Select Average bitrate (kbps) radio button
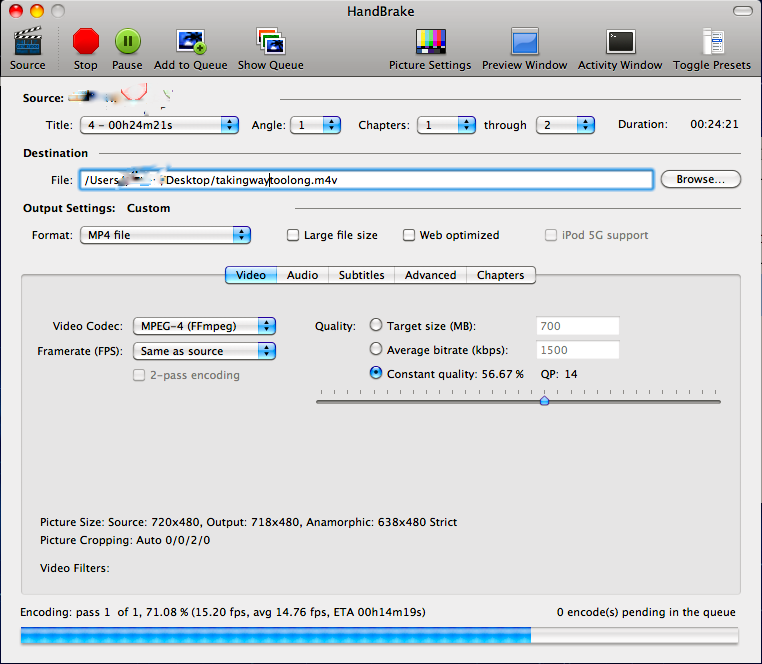Image resolution: width=762 pixels, height=664 pixels. pos(376,349)
